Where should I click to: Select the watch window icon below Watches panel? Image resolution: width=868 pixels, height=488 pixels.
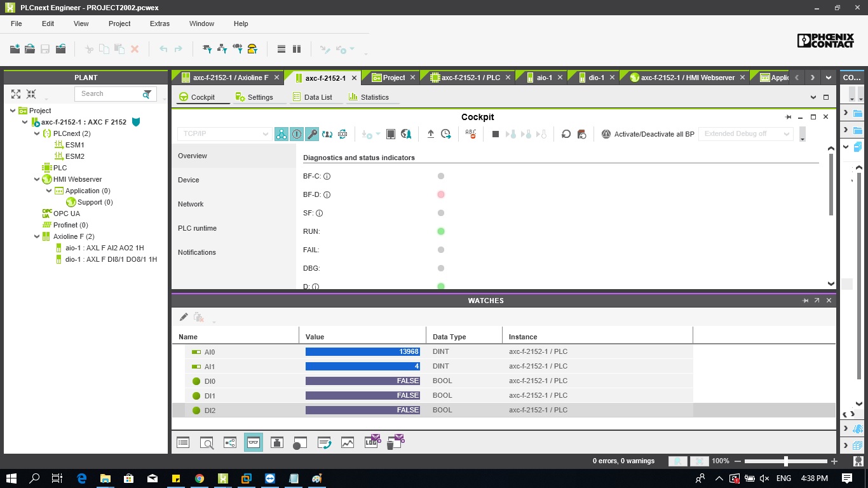click(x=254, y=442)
